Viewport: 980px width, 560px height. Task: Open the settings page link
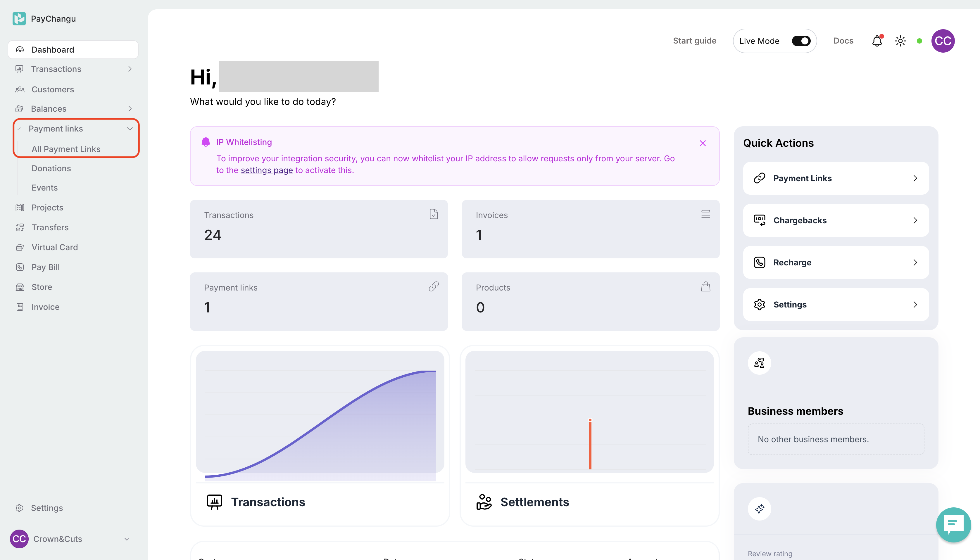pyautogui.click(x=267, y=170)
